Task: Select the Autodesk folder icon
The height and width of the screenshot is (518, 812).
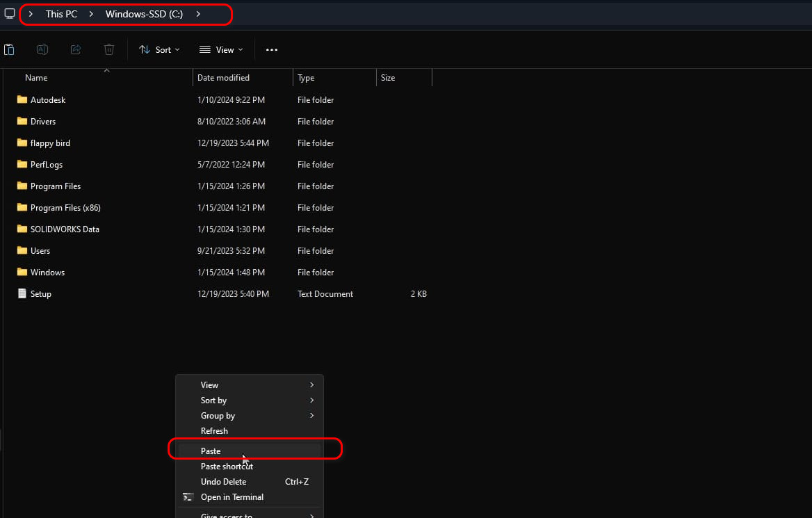Action: coord(22,99)
